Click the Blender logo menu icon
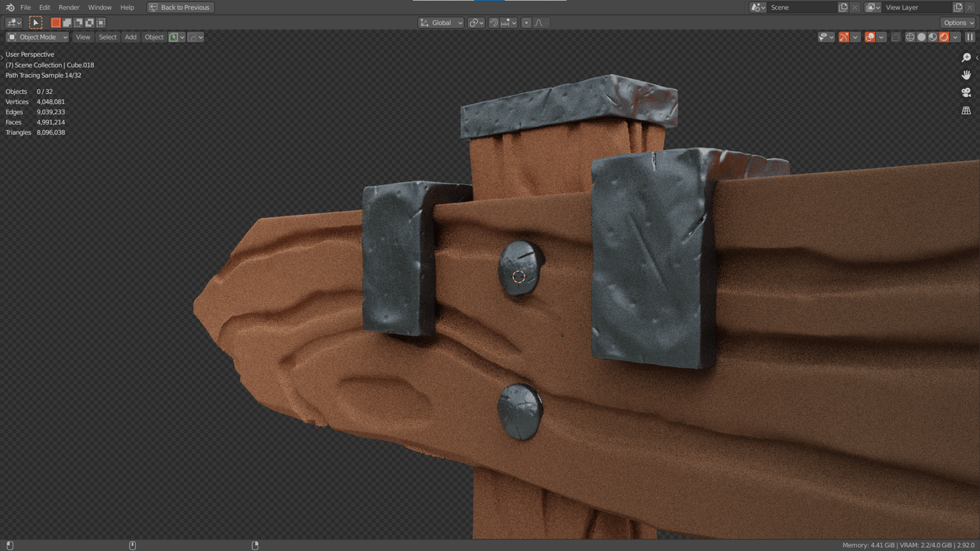Screen dimensions: 980x551 coord(10,7)
